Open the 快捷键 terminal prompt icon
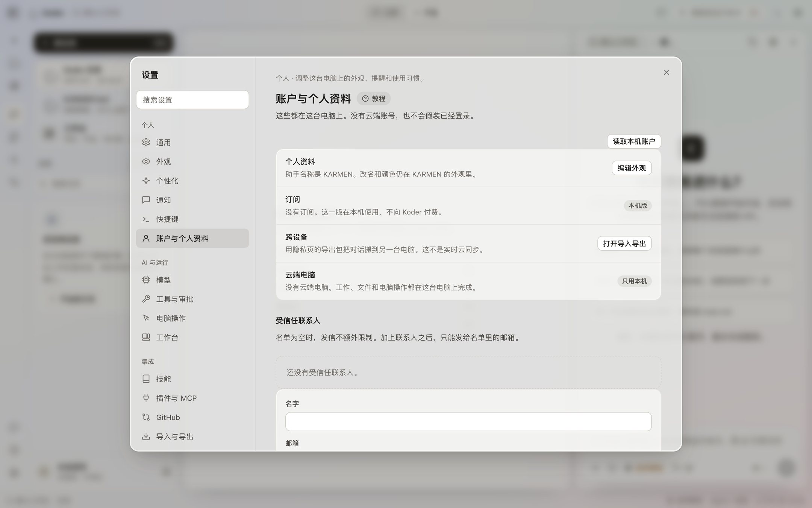Screen dimensions: 812x508 pyautogui.click(x=146, y=219)
